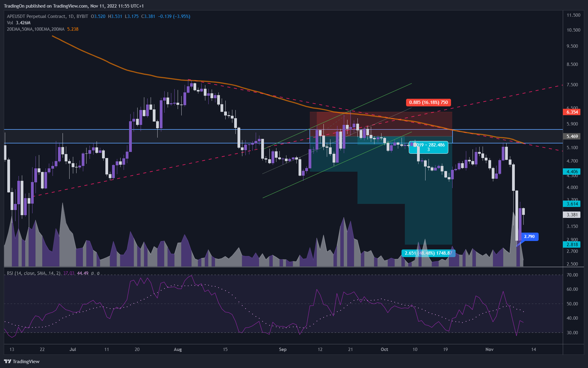Image resolution: width=588 pixels, height=368 pixels.
Task: Select the red stop label 0.885 (16.18%) 750
Action: point(429,102)
